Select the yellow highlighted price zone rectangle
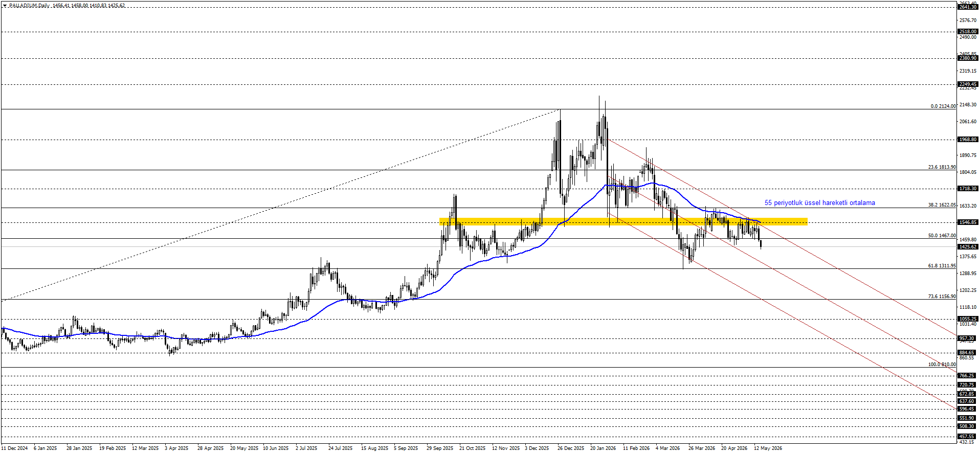Image resolution: width=980 pixels, height=454 pixels. (x=623, y=221)
